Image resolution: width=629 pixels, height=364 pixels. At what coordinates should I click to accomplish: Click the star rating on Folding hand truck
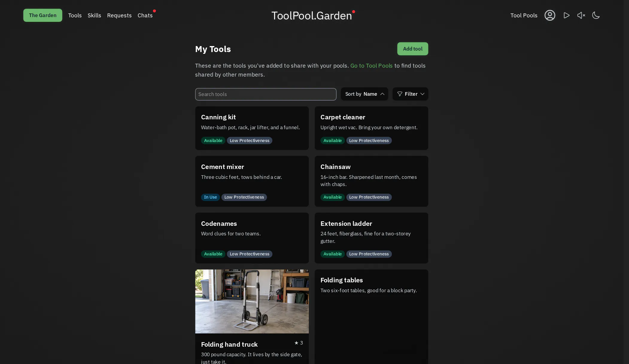tap(299, 343)
